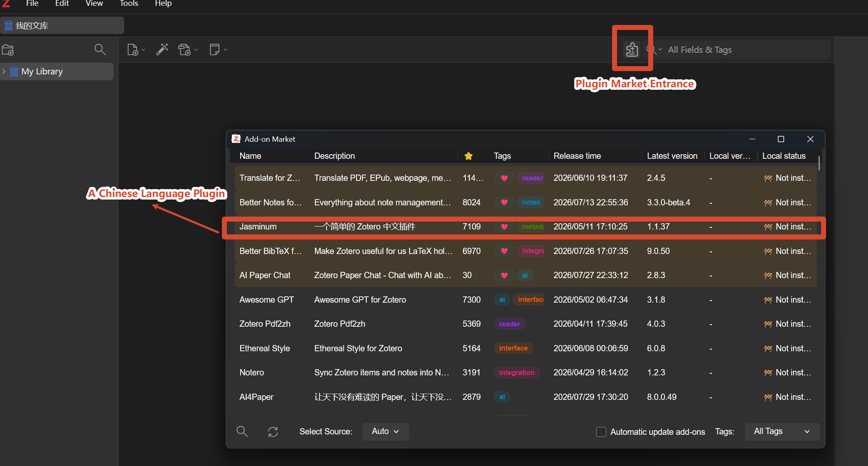Click the heart tag on AI Paper Chat row
This screenshot has width=868, height=466.
coord(504,275)
